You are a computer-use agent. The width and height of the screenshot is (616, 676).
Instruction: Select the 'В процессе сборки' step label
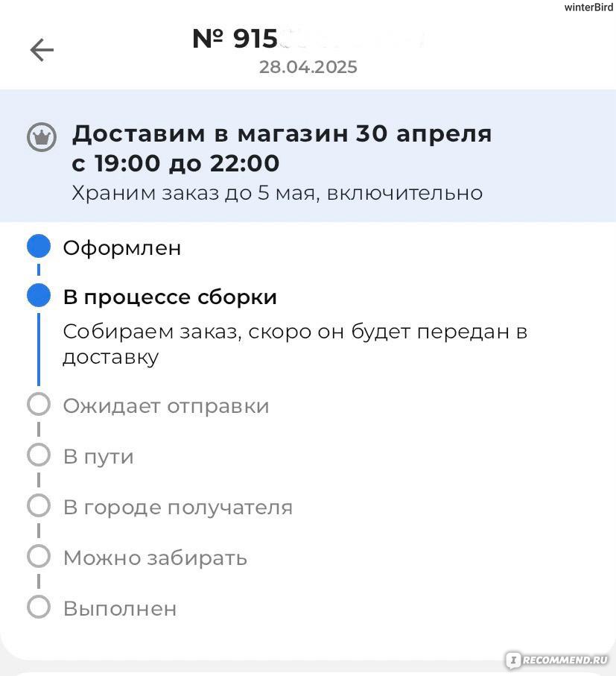pyautogui.click(x=170, y=297)
